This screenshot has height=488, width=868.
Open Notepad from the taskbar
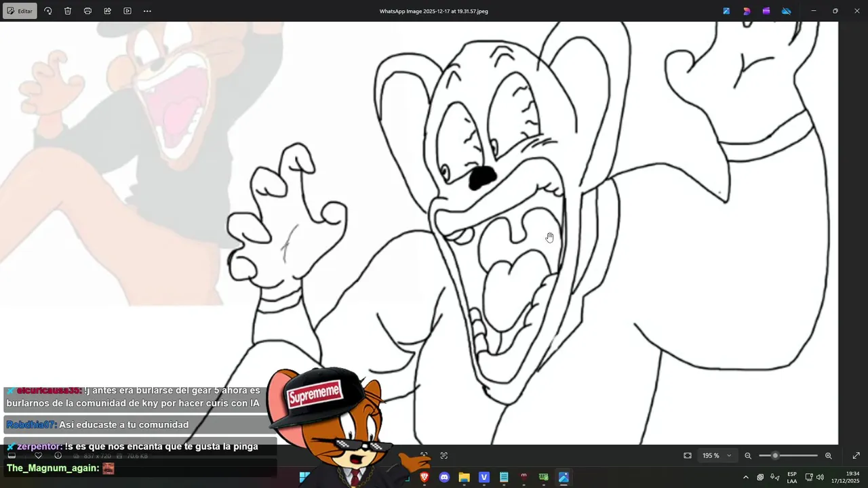pos(504,477)
